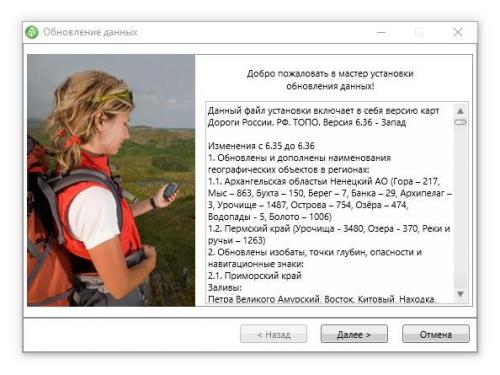Screen dimensions: 500x375
Task: Click the green app icon in title bar
Action: pos(32,32)
